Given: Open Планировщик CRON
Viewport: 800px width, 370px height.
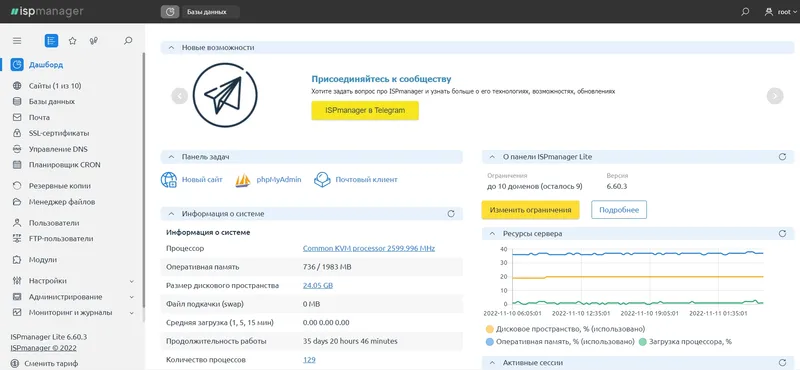Looking at the screenshot, I should [x=65, y=165].
